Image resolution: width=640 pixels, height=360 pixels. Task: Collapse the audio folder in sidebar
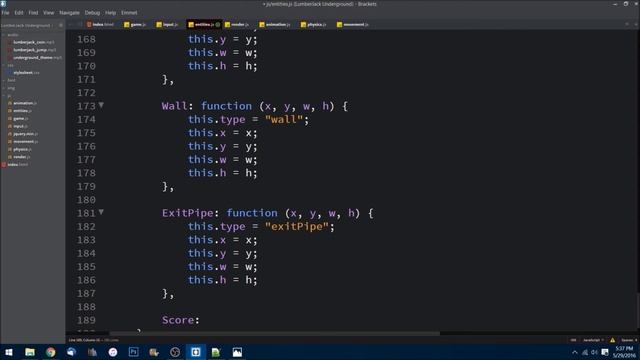tap(4, 35)
